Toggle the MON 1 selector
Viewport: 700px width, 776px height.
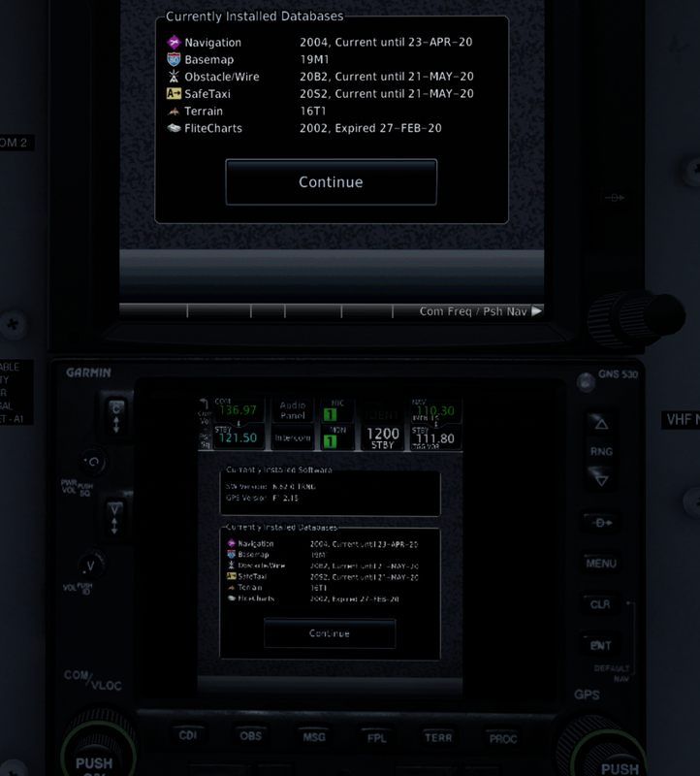point(337,437)
